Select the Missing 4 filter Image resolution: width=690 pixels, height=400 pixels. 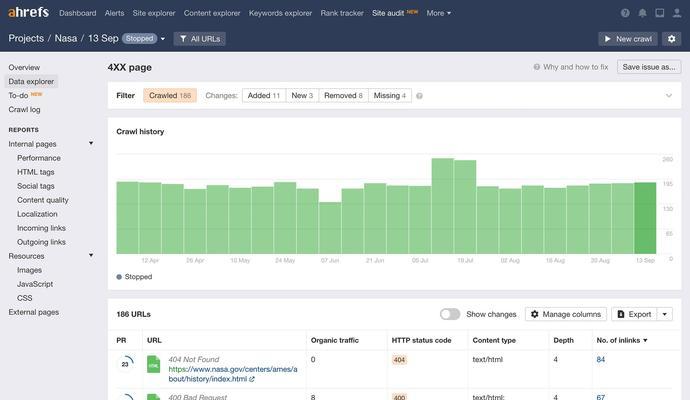coord(389,95)
